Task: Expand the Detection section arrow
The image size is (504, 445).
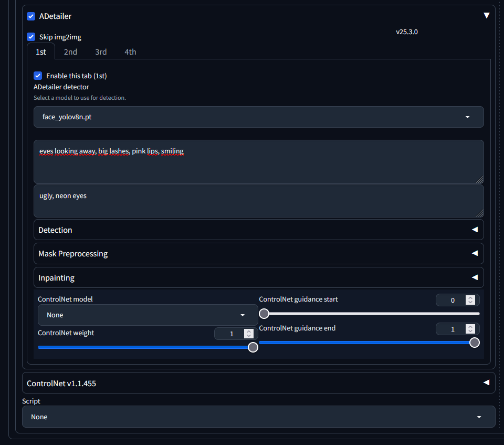Action: click(x=475, y=230)
